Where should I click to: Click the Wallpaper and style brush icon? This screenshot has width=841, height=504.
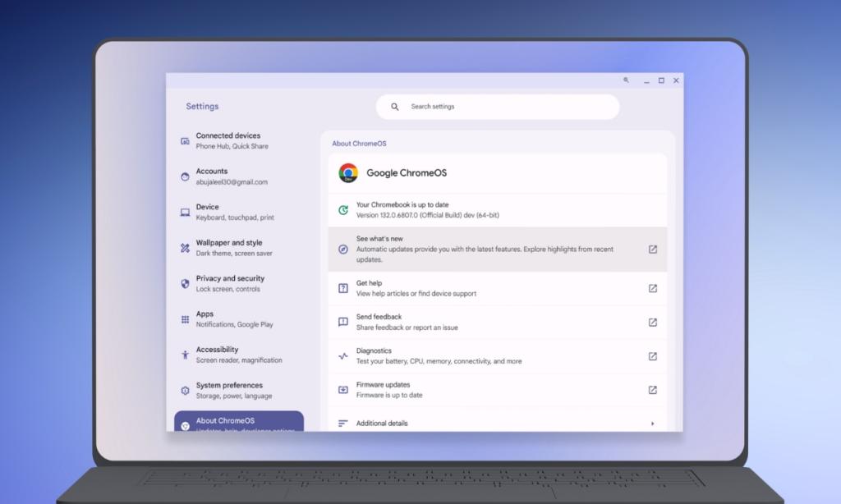click(185, 246)
